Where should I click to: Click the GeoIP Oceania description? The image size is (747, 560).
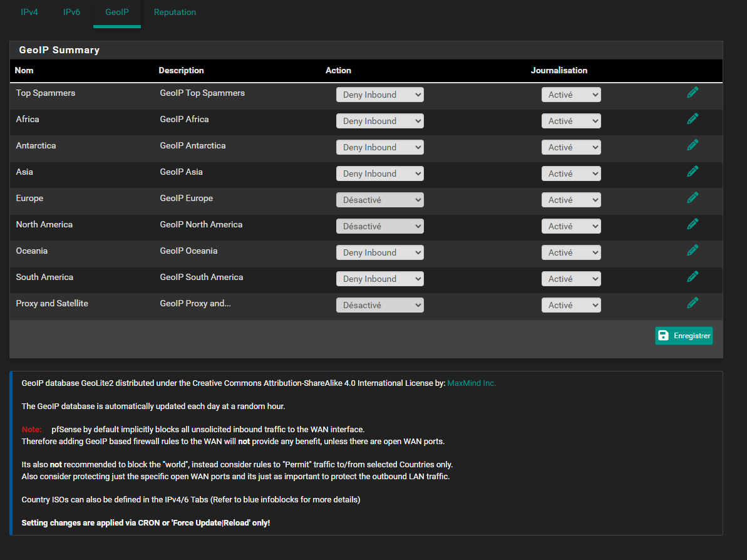point(188,251)
